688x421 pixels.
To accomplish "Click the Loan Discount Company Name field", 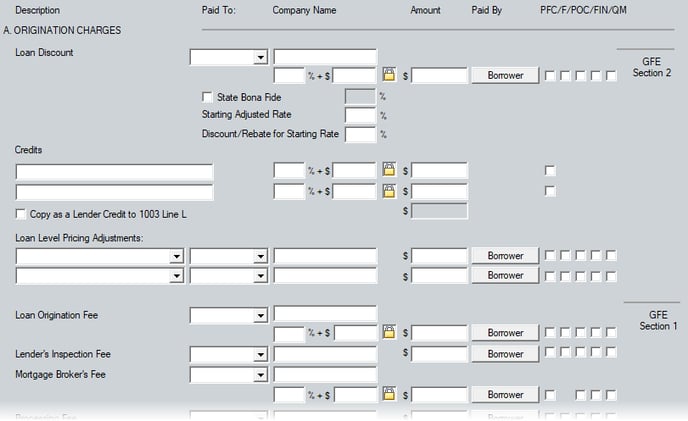I will tap(325, 57).
